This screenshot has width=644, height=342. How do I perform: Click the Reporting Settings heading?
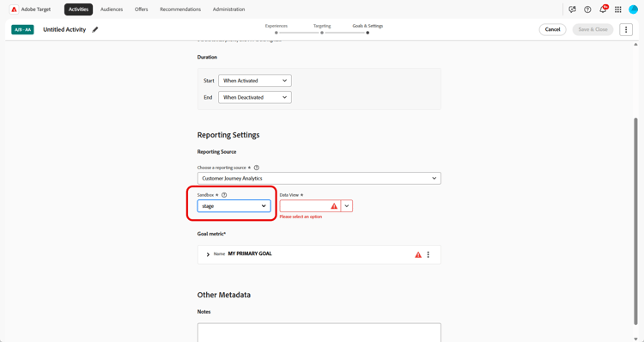coord(228,135)
